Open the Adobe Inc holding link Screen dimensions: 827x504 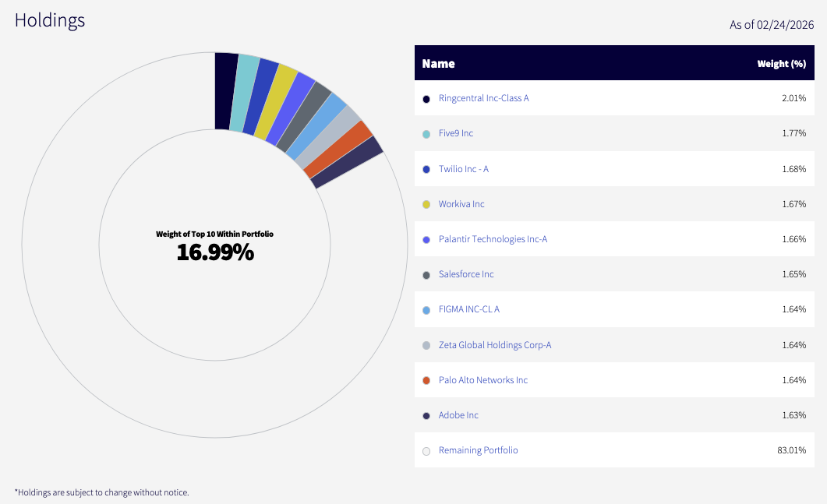pyautogui.click(x=458, y=415)
